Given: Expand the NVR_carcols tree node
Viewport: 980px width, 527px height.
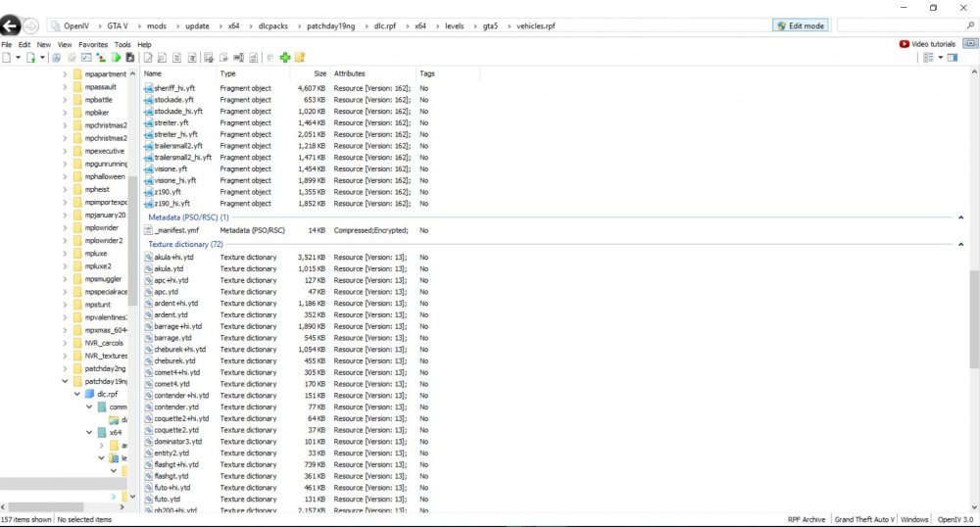Looking at the screenshot, I should (x=65, y=343).
